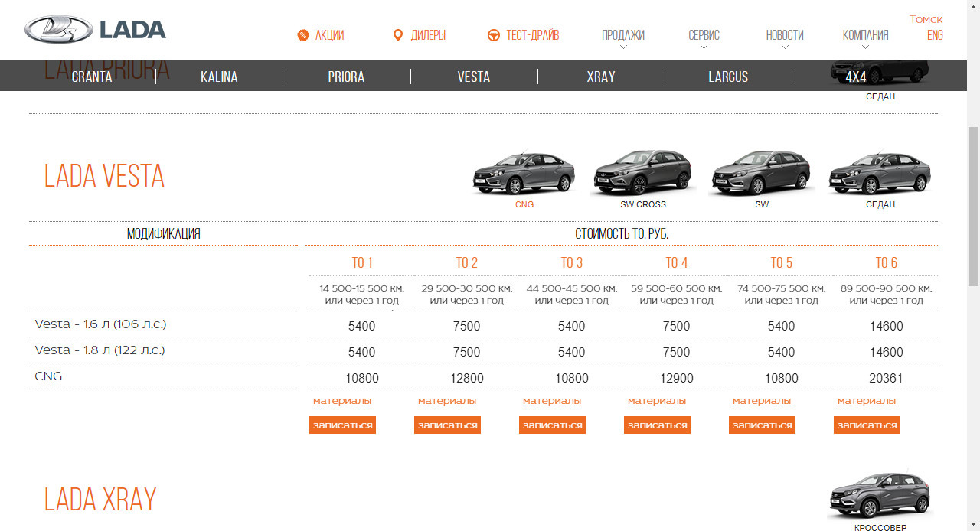Viewport: 980px width, 531px height.
Task: Click the LADA VESTA heading
Action: pyautogui.click(x=104, y=177)
